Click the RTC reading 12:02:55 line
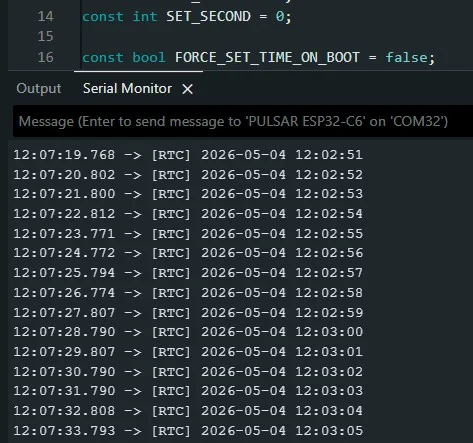 [x=188, y=233]
